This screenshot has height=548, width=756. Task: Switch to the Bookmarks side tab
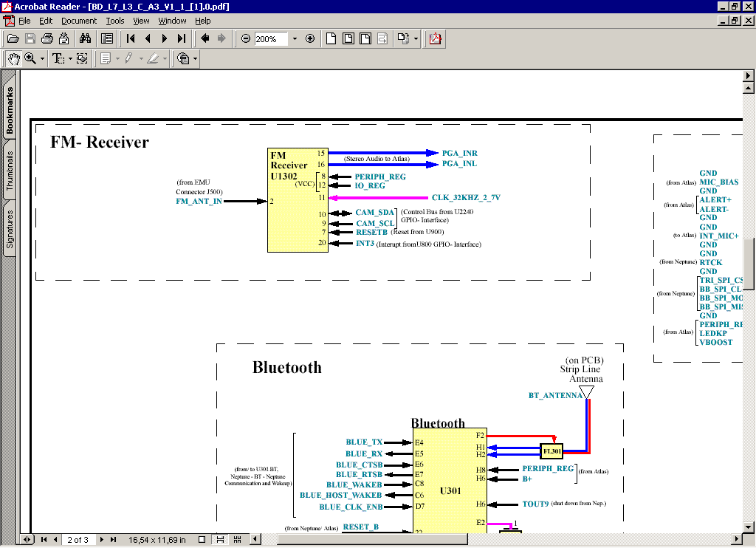(x=9, y=111)
